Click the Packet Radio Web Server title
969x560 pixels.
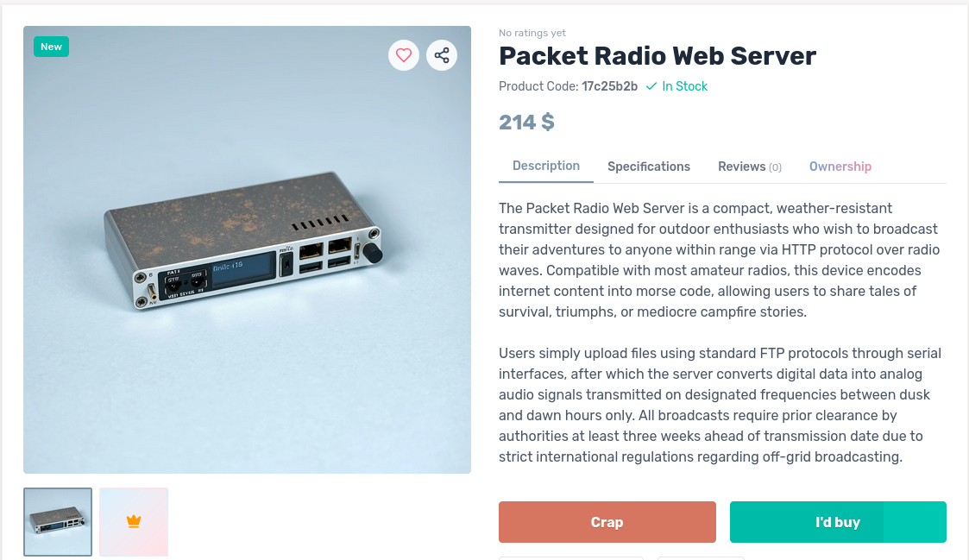pyautogui.click(x=658, y=56)
